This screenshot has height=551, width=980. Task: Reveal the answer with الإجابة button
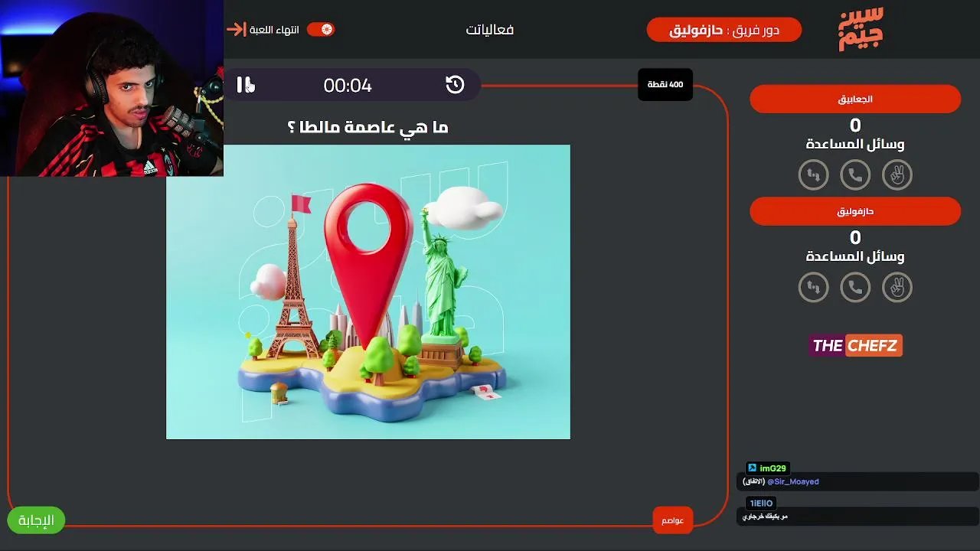[36, 520]
